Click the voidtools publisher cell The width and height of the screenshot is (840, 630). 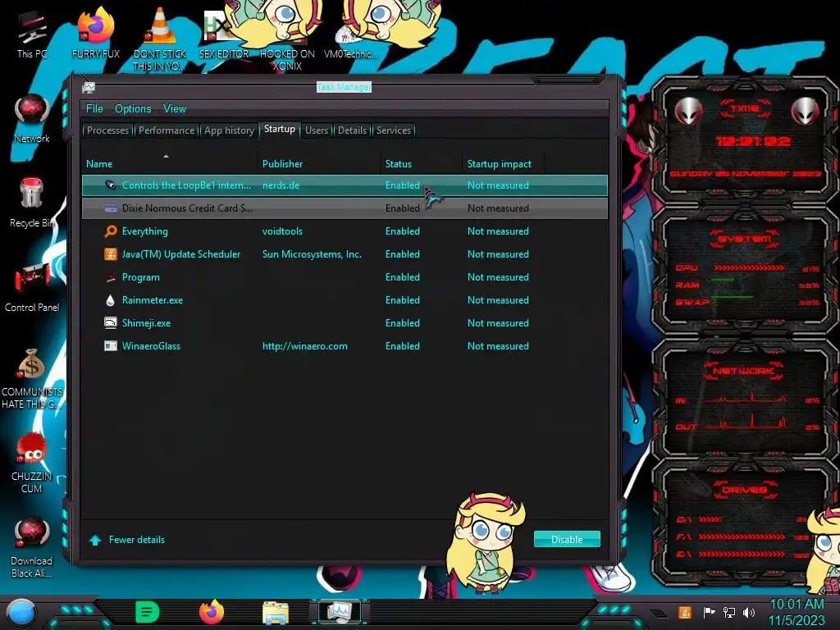tap(282, 231)
